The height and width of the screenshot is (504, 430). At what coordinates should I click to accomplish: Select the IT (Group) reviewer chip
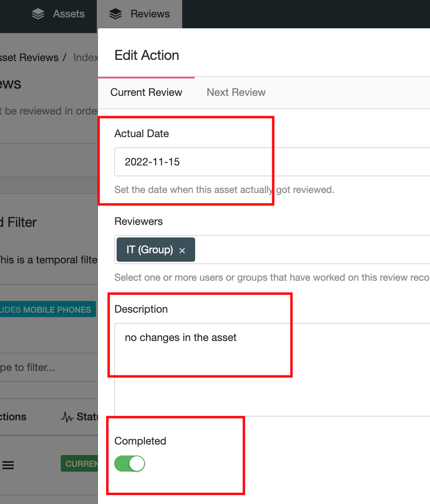tap(149, 250)
